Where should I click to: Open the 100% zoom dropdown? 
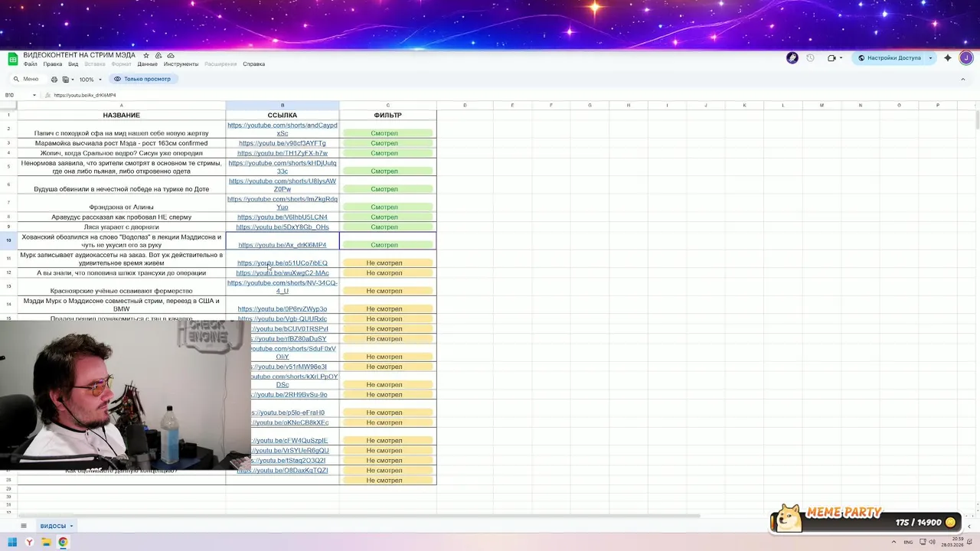(x=90, y=79)
